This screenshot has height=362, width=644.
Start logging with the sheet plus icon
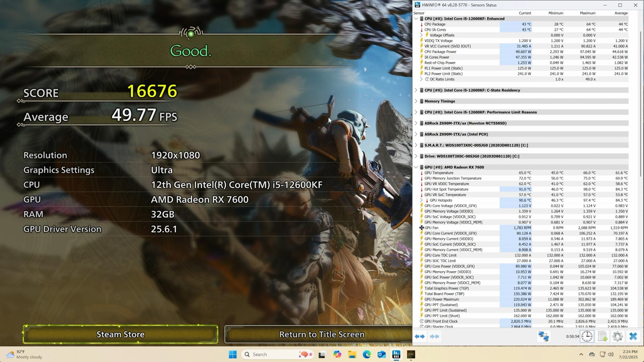coord(602,336)
